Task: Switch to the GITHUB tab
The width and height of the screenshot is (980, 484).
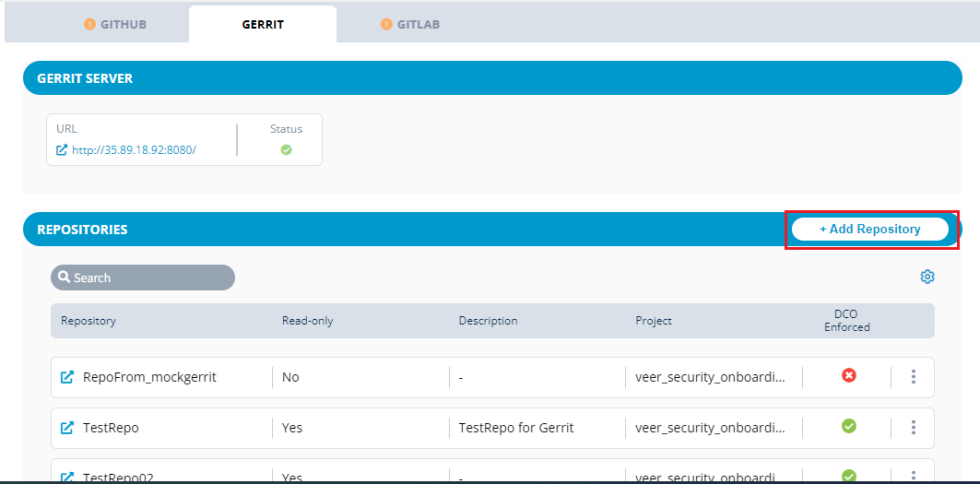Action: [x=123, y=24]
